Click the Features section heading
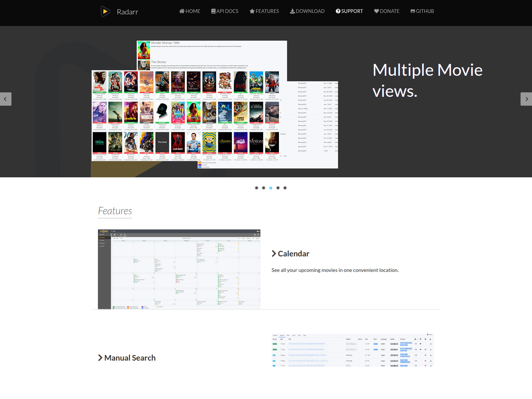The image size is (532, 399). click(115, 211)
